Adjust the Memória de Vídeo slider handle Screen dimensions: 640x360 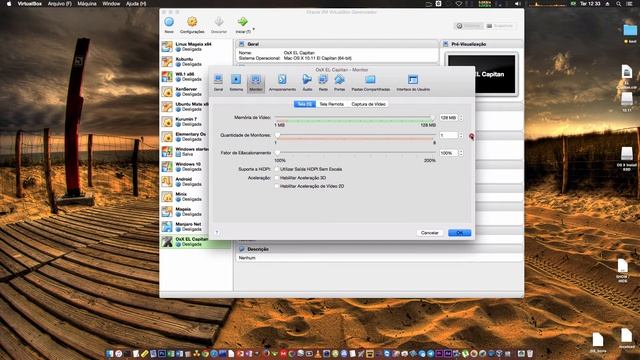click(433, 118)
